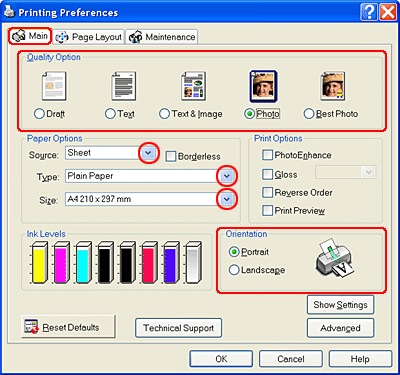This screenshot has width=400, height=375.
Task: Click the magenta ink cartridge level
Action: 61,263
